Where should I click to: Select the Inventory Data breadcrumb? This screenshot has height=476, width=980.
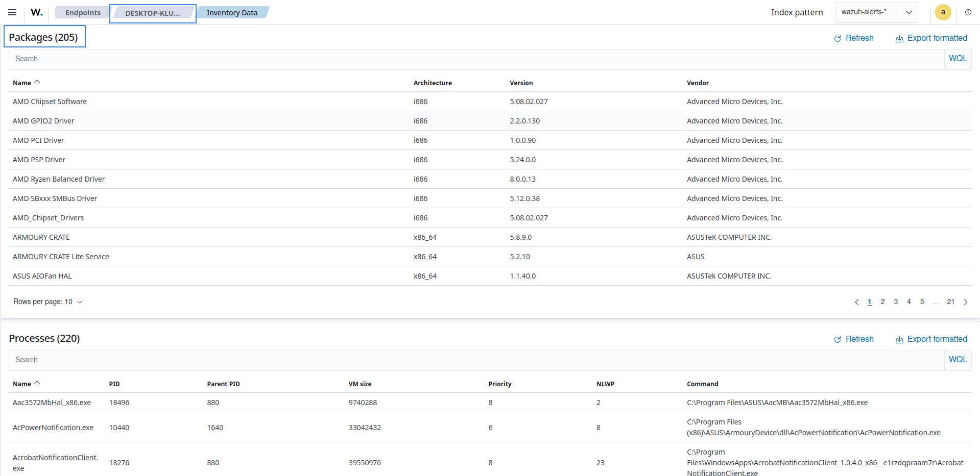[232, 13]
